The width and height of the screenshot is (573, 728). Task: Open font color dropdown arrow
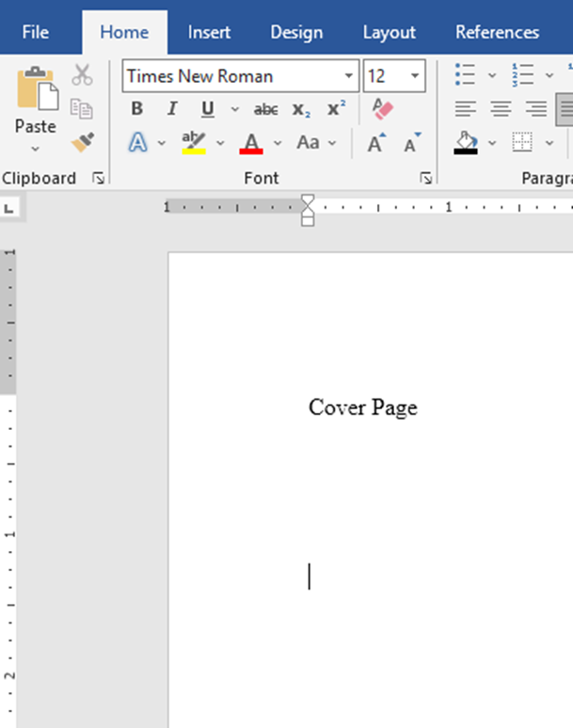coord(278,143)
